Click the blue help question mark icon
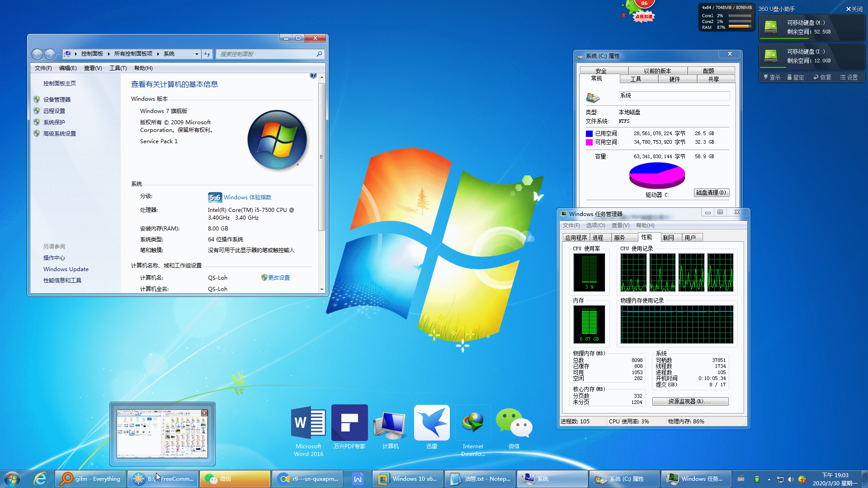The height and width of the screenshot is (488, 868). click(313, 75)
